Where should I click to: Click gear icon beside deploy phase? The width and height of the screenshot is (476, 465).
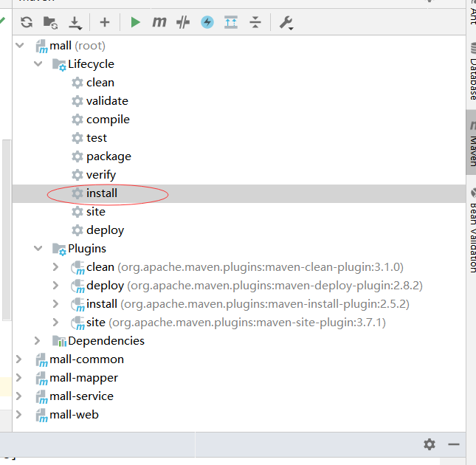click(77, 230)
